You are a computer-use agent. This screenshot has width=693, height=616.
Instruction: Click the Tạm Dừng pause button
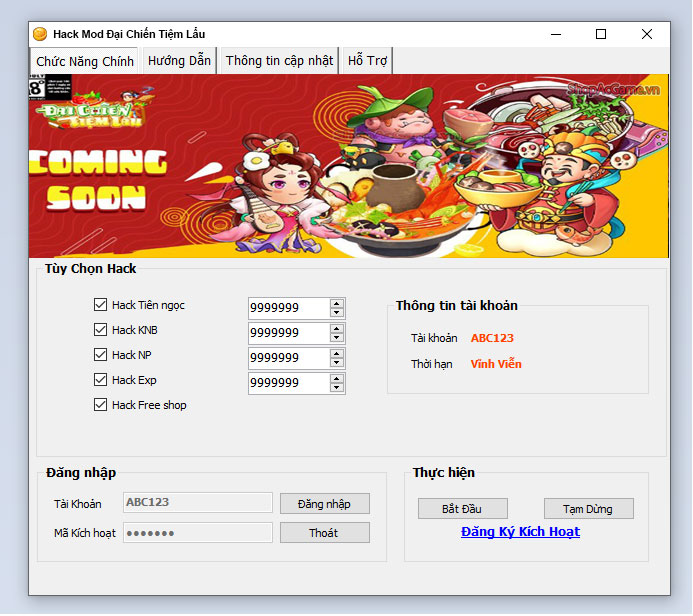(589, 509)
